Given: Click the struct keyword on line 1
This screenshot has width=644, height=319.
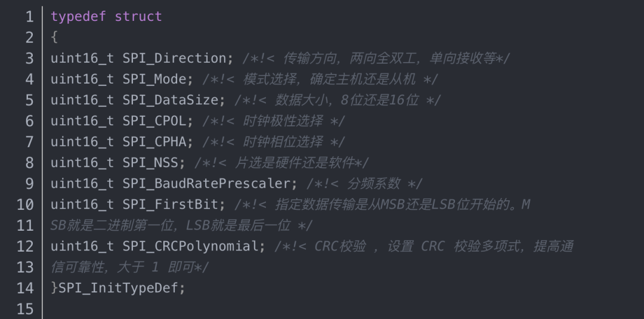Looking at the screenshot, I should pos(138,16).
